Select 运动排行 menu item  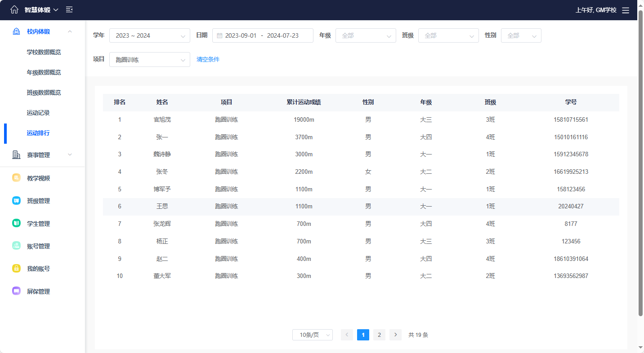pyautogui.click(x=38, y=133)
